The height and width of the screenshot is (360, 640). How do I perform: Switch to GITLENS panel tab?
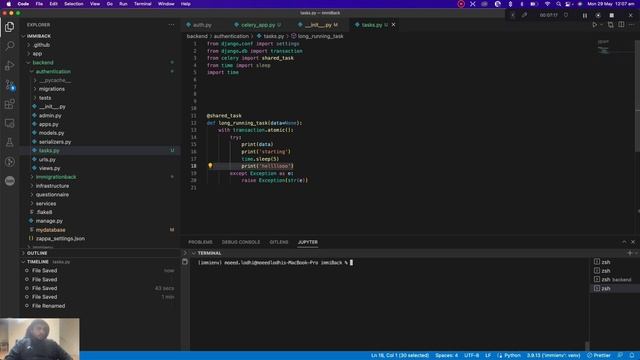click(x=279, y=242)
